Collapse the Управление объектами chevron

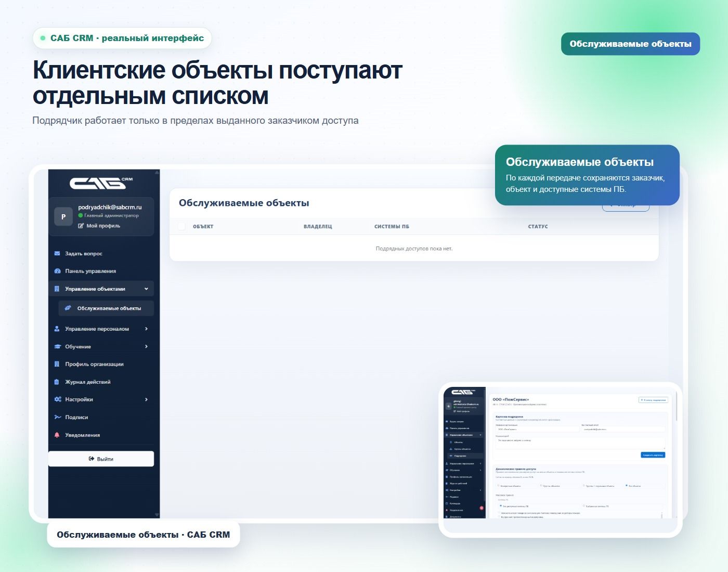(x=146, y=289)
